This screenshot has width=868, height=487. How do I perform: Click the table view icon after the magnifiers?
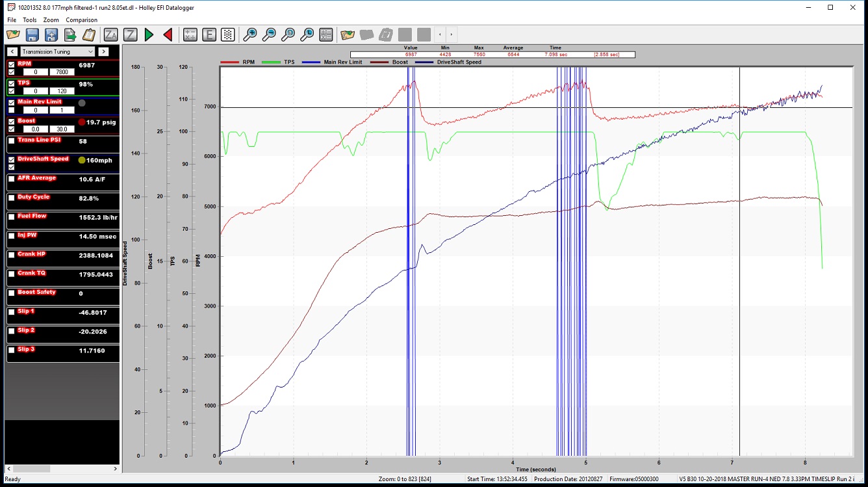coord(326,34)
